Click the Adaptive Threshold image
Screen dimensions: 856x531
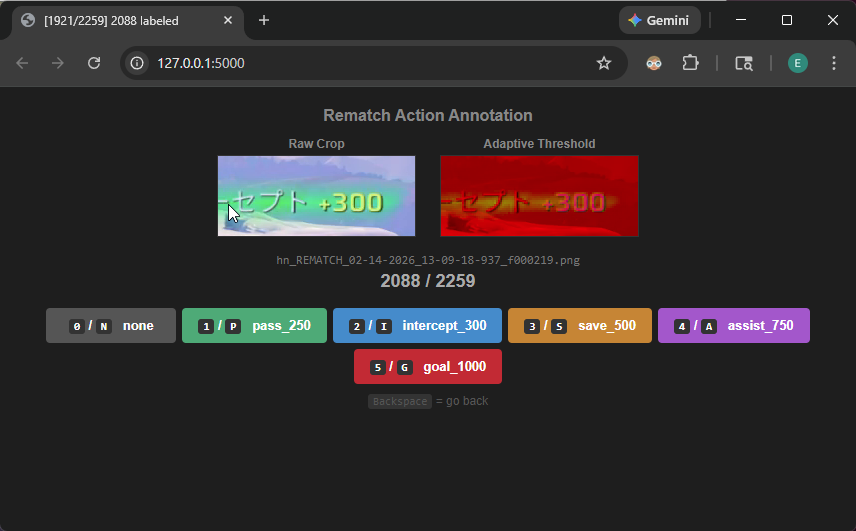pyautogui.click(x=539, y=196)
